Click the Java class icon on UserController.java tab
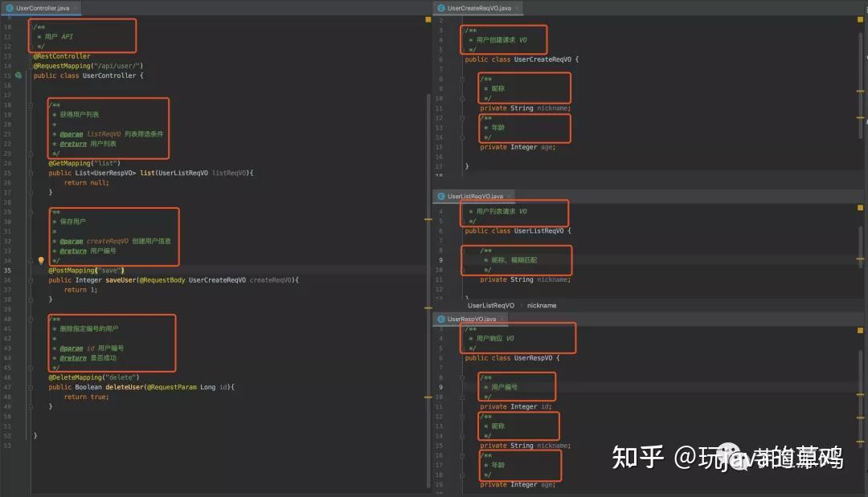Screen dimensions: 868x497 [10, 8]
